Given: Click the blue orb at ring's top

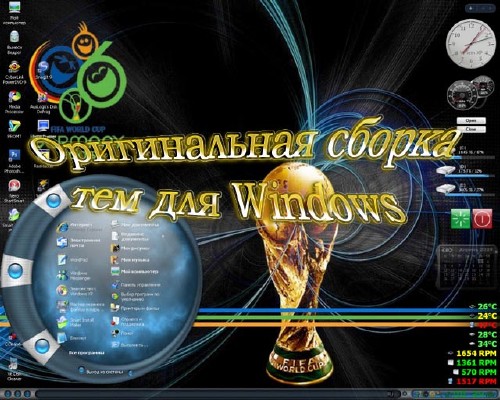Looking at the screenshot, I should tap(53, 201).
